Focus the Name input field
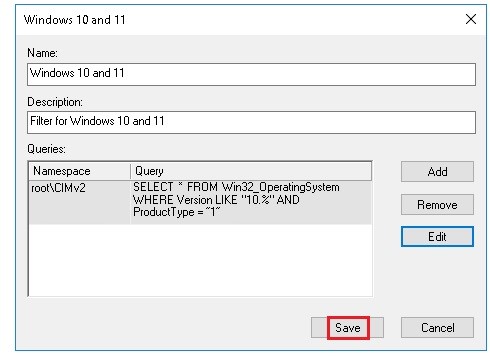The height and width of the screenshot is (360, 490). 251,74
